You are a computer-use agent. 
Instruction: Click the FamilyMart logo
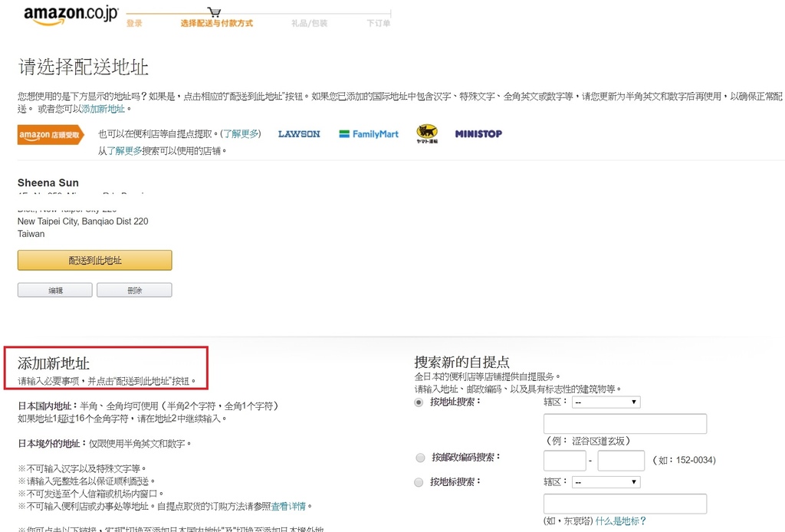click(x=370, y=134)
